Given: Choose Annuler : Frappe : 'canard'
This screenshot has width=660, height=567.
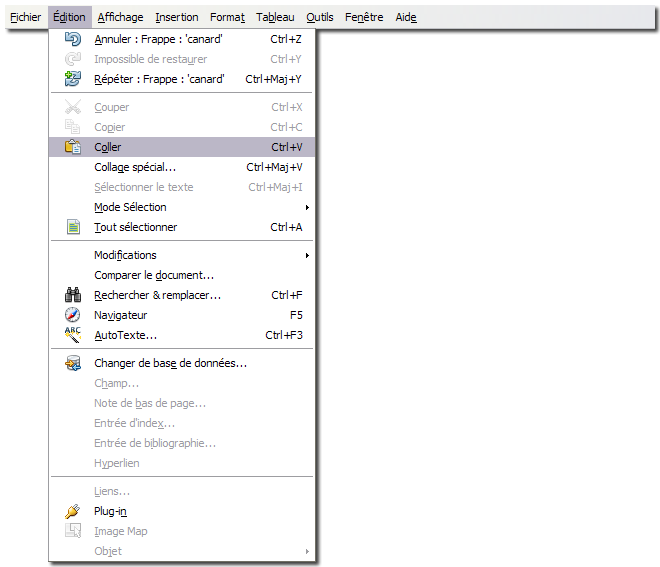Looking at the screenshot, I should 182,39.
